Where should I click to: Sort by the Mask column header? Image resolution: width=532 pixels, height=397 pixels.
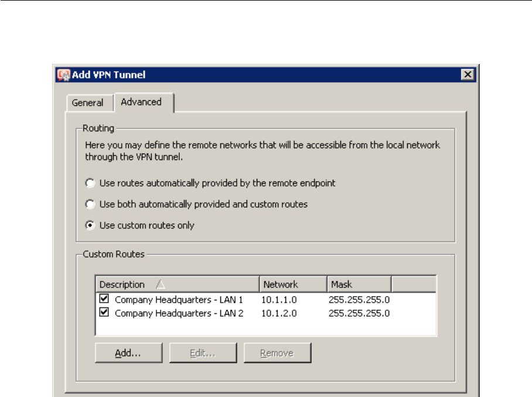[342, 284]
